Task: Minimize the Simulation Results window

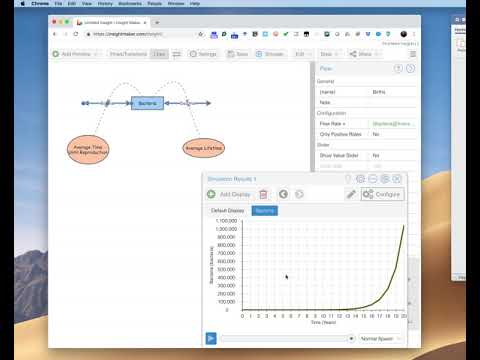Action: coord(373,179)
